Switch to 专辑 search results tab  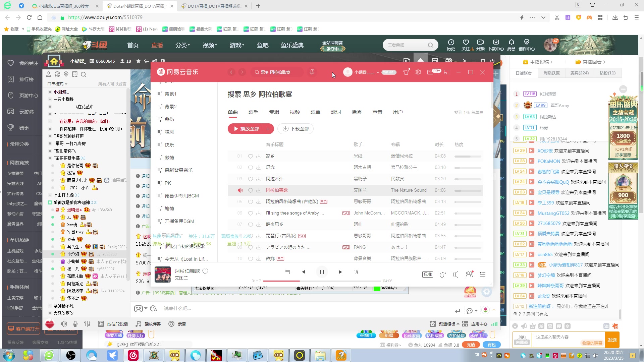coord(274,112)
